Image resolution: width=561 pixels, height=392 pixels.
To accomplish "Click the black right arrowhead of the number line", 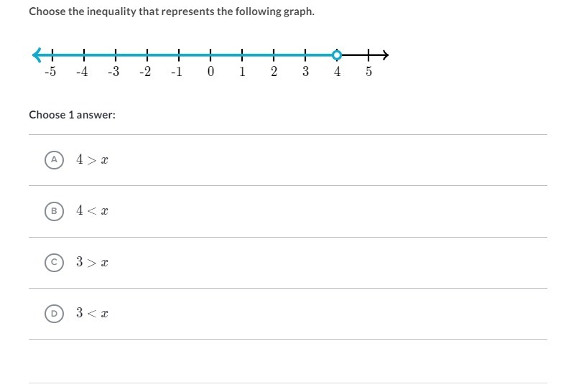I will [x=384, y=55].
